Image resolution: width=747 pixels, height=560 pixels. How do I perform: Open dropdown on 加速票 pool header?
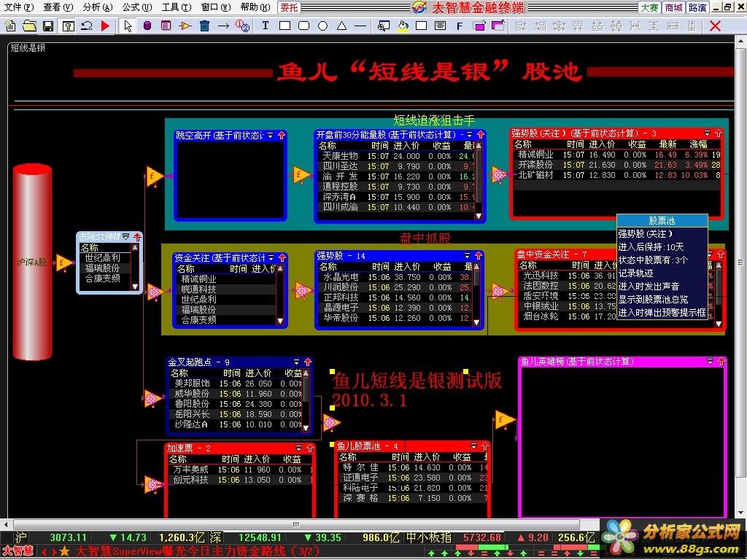(298, 448)
